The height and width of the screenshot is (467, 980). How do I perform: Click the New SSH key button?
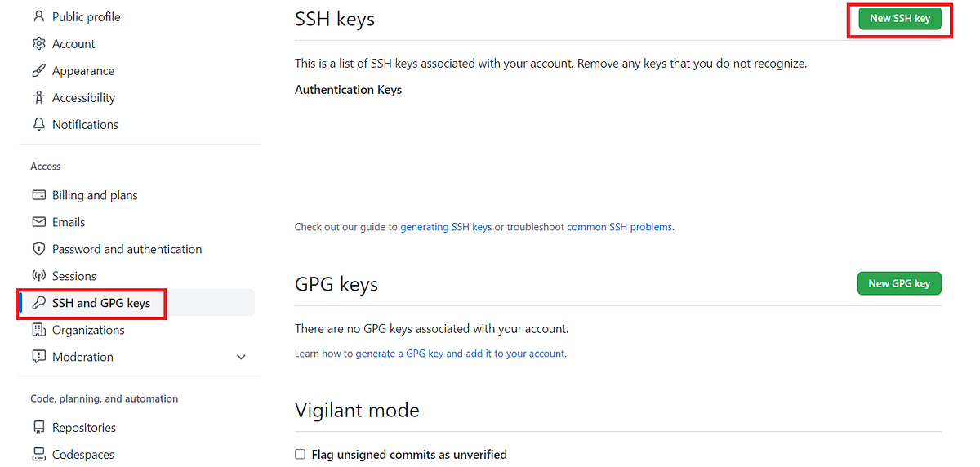pyautogui.click(x=899, y=18)
